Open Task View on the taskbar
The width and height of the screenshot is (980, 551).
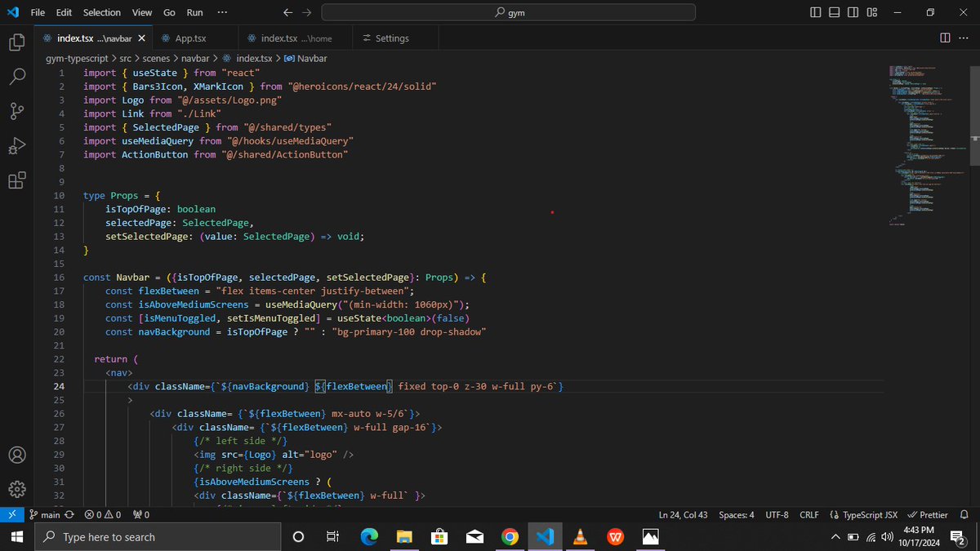332,537
